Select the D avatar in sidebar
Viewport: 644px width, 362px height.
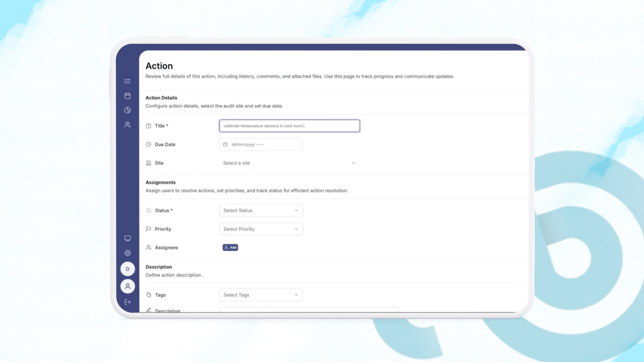coord(128,269)
